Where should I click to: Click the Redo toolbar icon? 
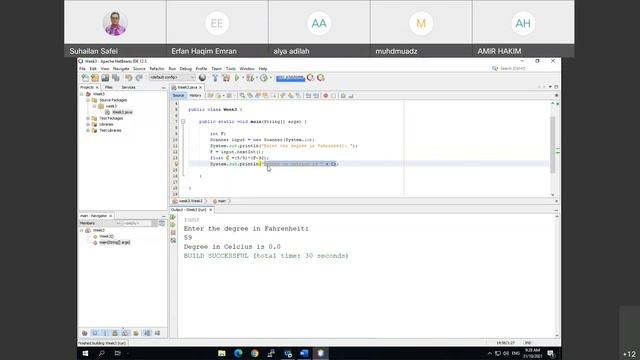point(139,78)
